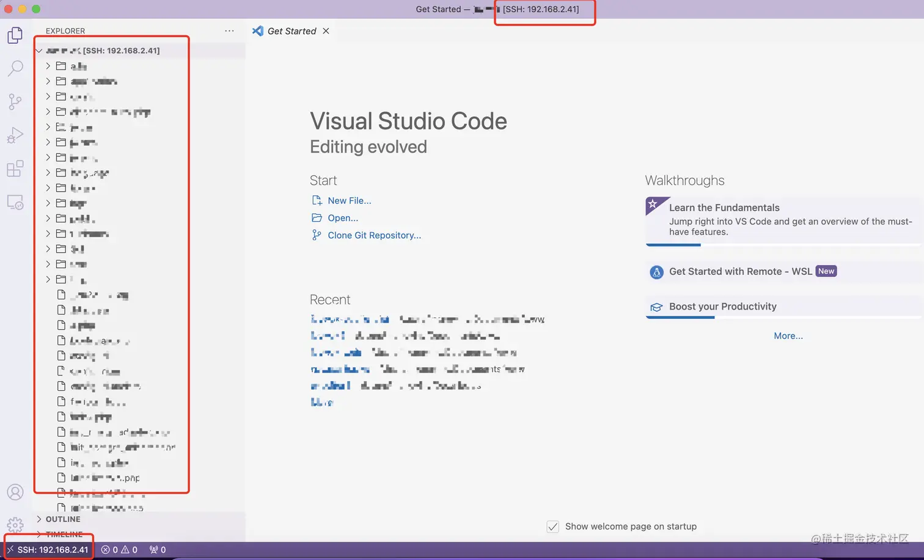Click the New File... link

pos(350,200)
